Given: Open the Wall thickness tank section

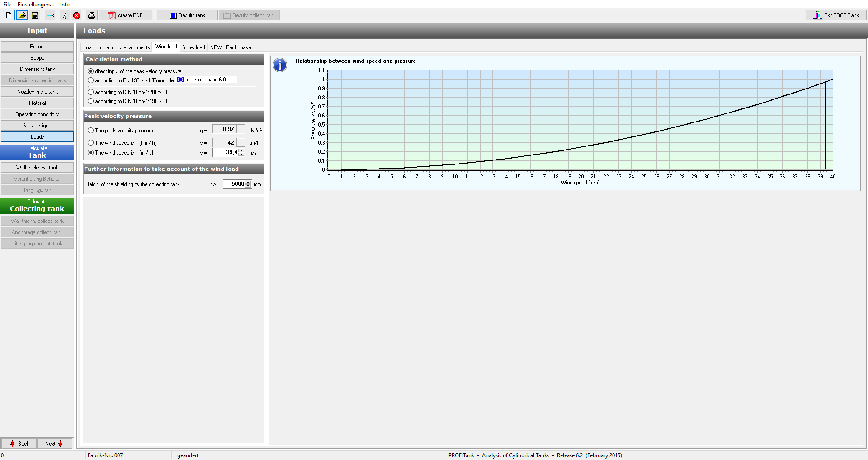Looking at the screenshot, I should click(x=38, y=168).
